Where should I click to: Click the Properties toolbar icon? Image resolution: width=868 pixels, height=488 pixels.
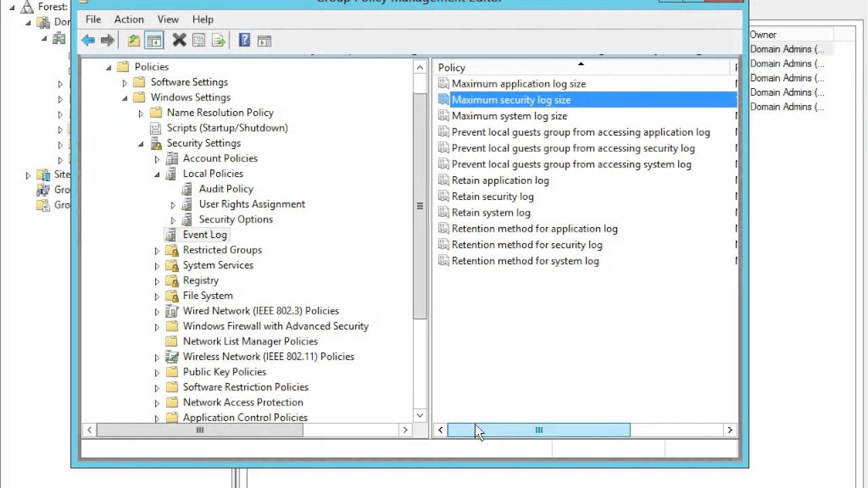click(x=199, y=41)
